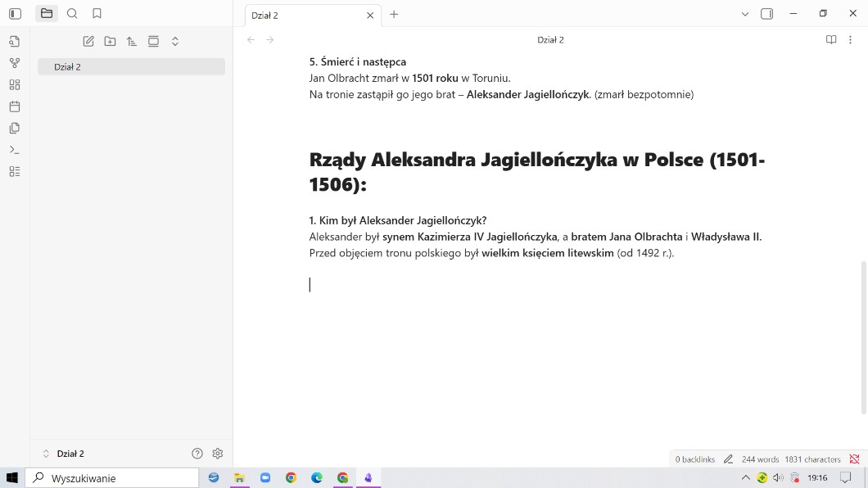
Task: Open the Dział 2 vault switcher
Action: [x=64, y=454]
